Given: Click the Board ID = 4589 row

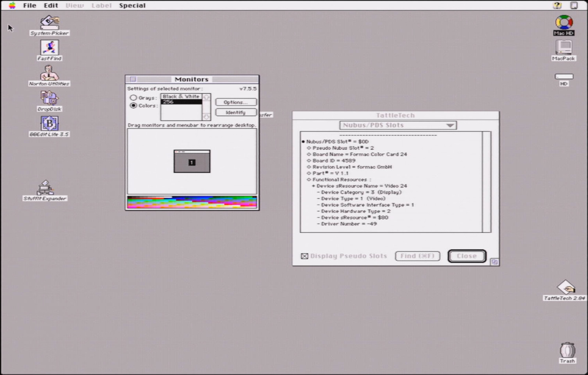Looking at the screenshot, I should pyautogui.click(x=331, y=161).
